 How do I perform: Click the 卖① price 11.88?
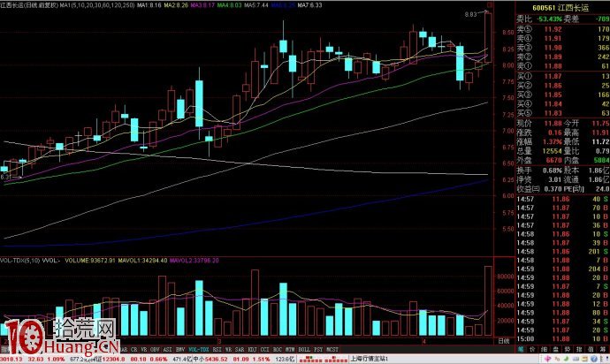tap(553, 66)
